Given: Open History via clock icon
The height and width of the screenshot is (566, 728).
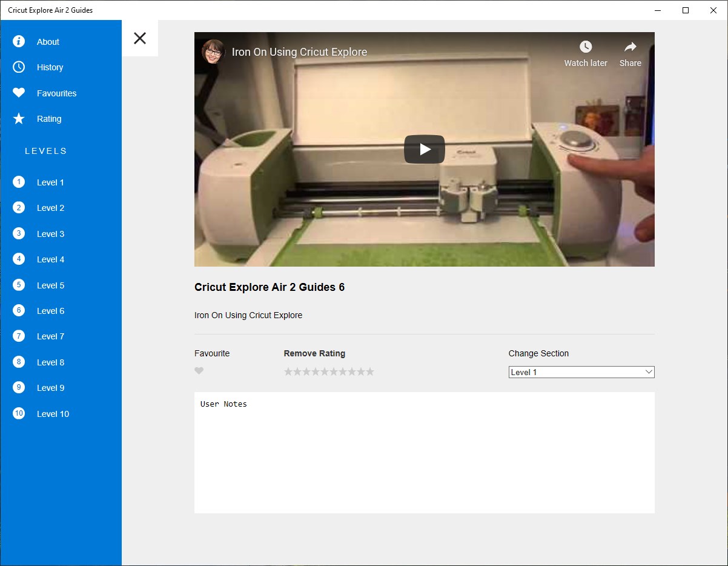Looking at the screenshot, I should point(19,67).
